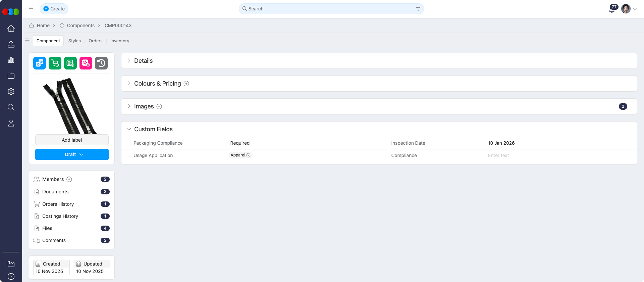The width and height of the screenshot is (644, 282).
Task: Open the search filter options icon
Action: coord(418,9)
